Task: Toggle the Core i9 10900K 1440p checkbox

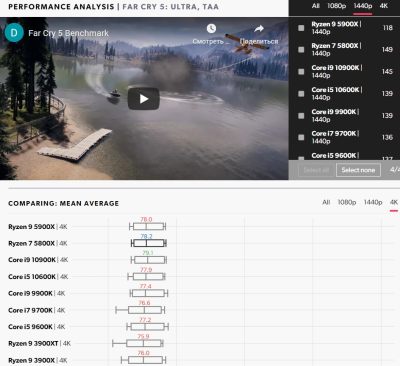Action: [301, 72]
